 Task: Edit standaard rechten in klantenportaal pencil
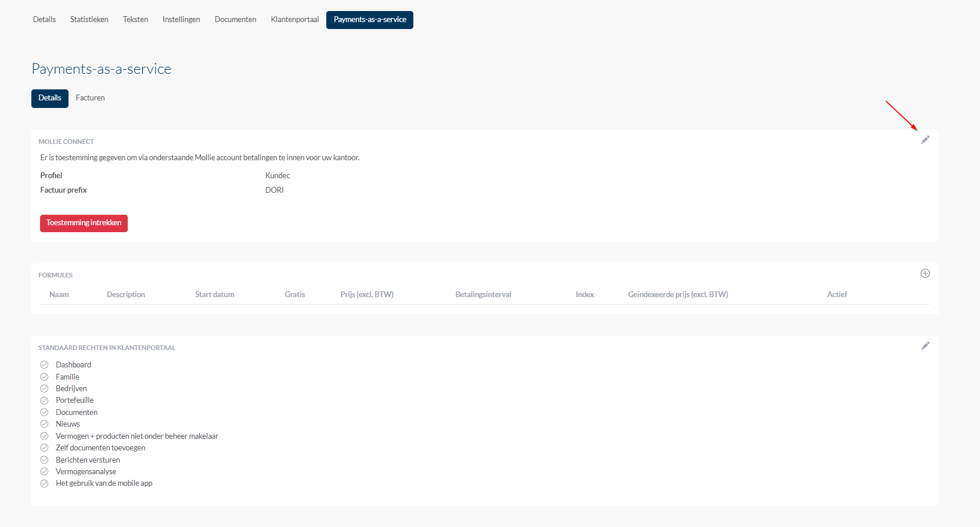point(925,346)
